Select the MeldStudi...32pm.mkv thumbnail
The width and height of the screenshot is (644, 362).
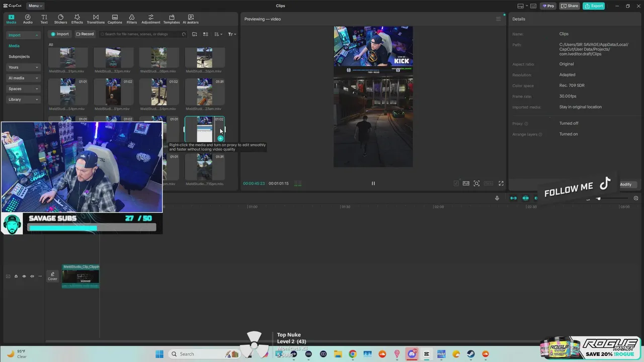click(113, 58)
